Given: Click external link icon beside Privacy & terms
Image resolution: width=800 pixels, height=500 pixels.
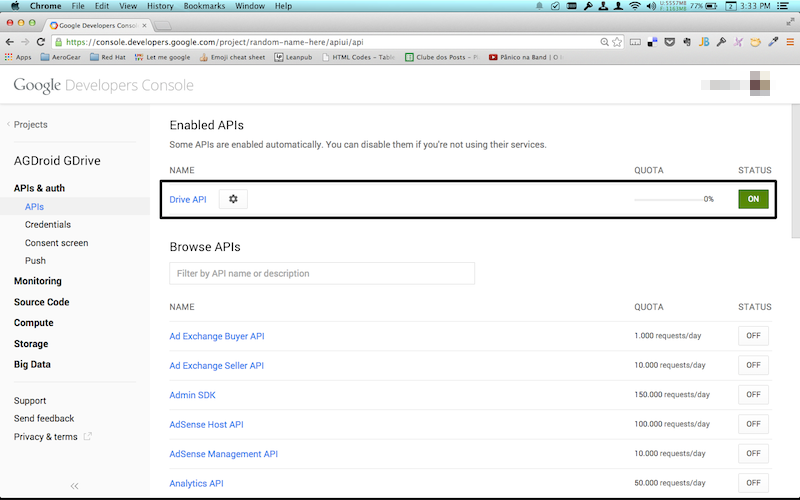Looking at the screenshot, I should click(x=87, y=436).
